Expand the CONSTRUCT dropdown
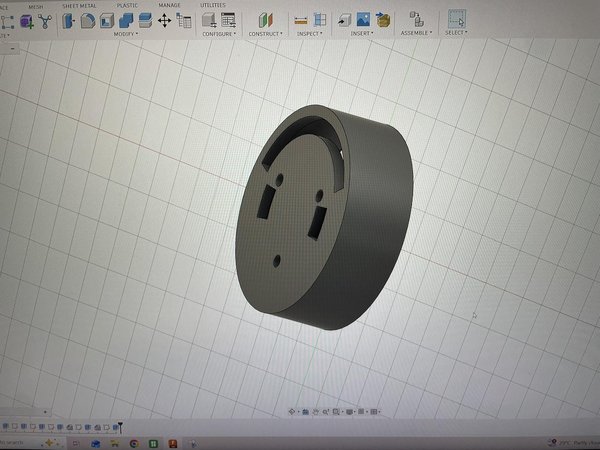The image size is (600, 450). (265, 34)
